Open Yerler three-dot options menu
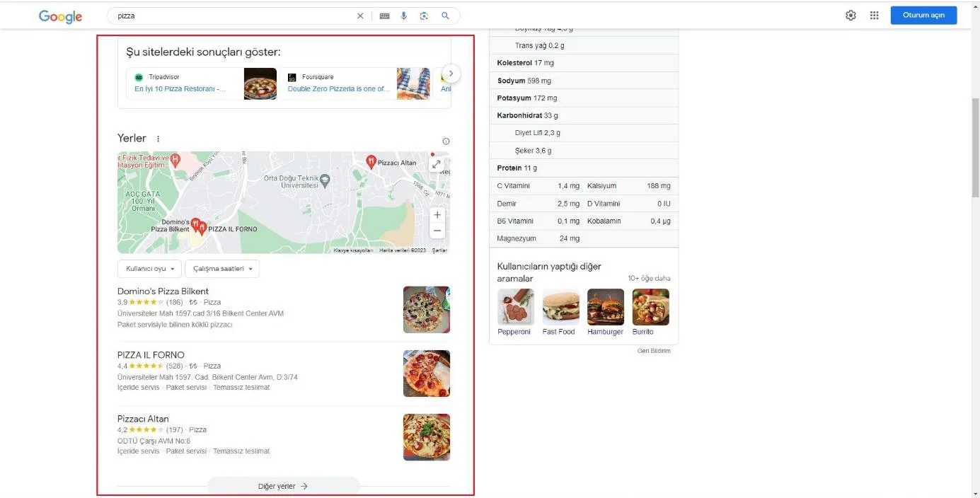This screenshot has width=980, height=498. pyautogui.click(x=158, y=139)
